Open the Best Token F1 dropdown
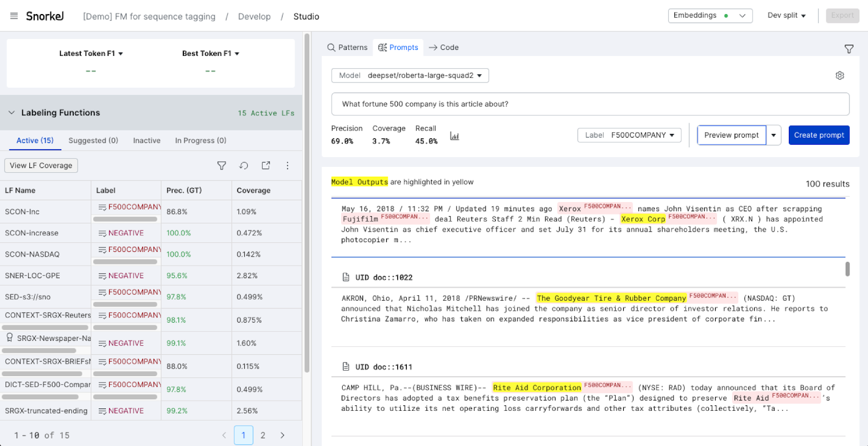Image resolution: width=868 pixels, height=446 pixels. [x=210, y=53]
